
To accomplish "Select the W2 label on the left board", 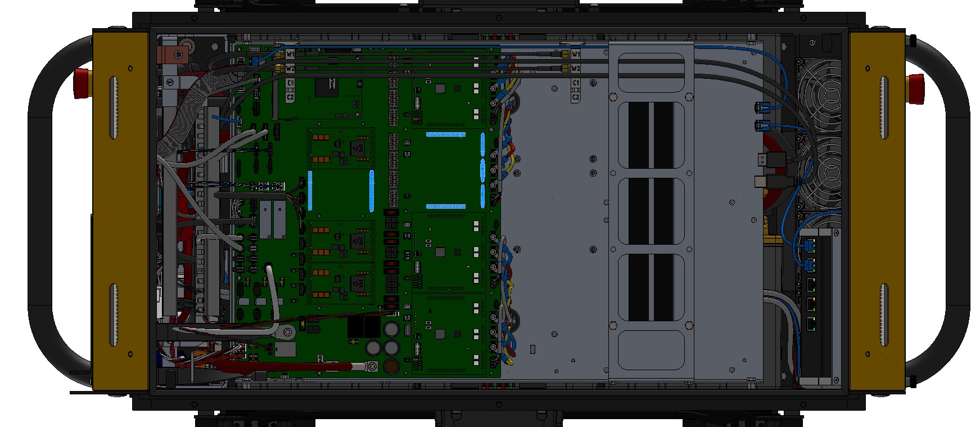I will tap(290, 68).
